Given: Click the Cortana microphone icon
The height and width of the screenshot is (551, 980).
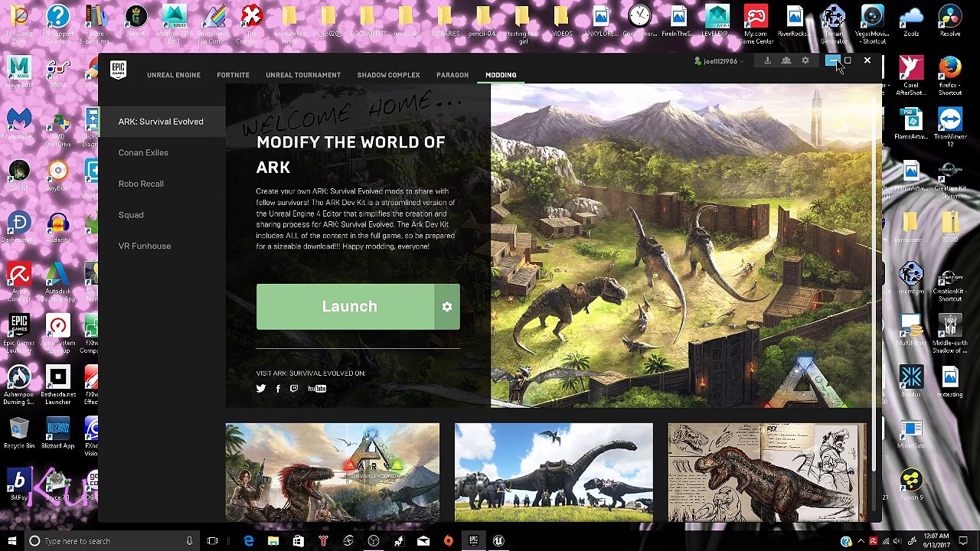Looking at the screenshot, I should click(189, 541).
